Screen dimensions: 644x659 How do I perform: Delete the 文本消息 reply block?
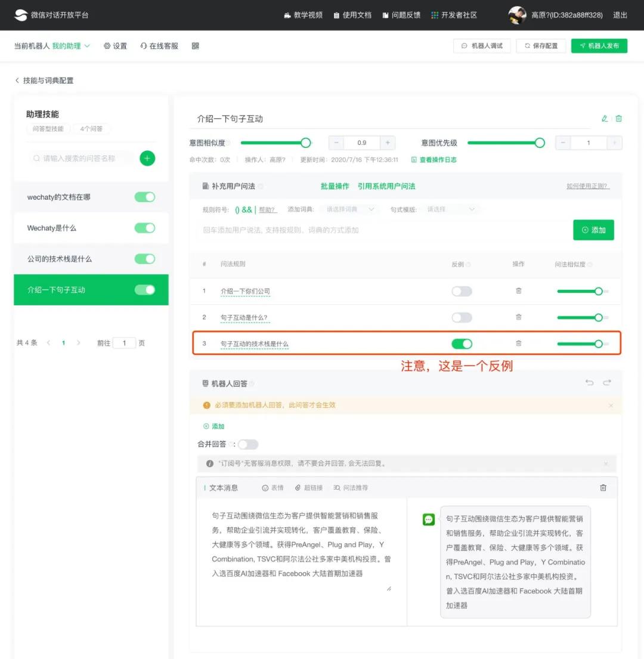pyautogui.click(x=603, y=487)
